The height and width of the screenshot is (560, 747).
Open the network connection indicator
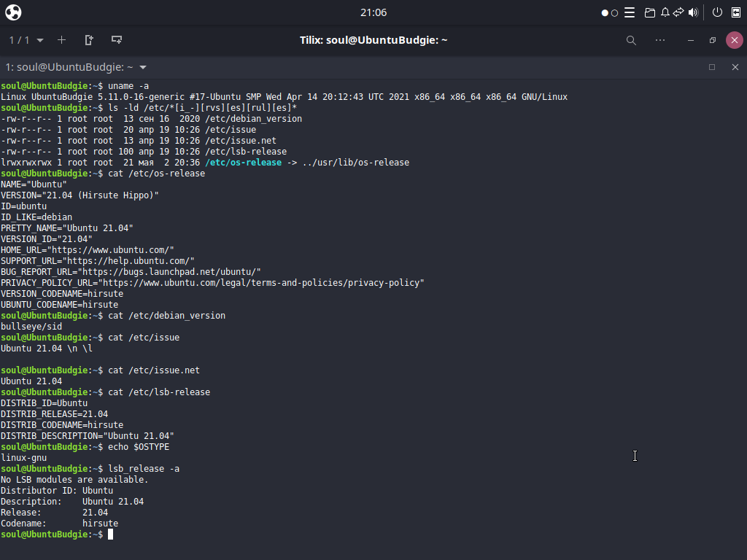point(678,12)
